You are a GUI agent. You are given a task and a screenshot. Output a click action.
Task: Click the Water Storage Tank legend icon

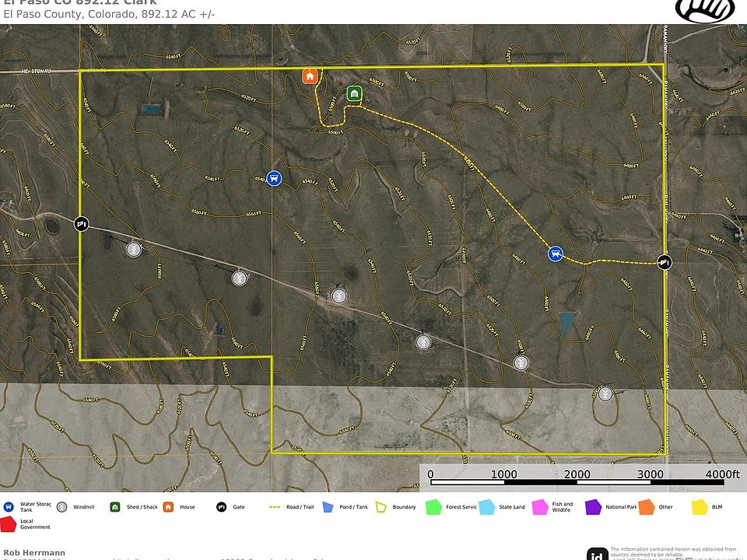pos(8,507)
